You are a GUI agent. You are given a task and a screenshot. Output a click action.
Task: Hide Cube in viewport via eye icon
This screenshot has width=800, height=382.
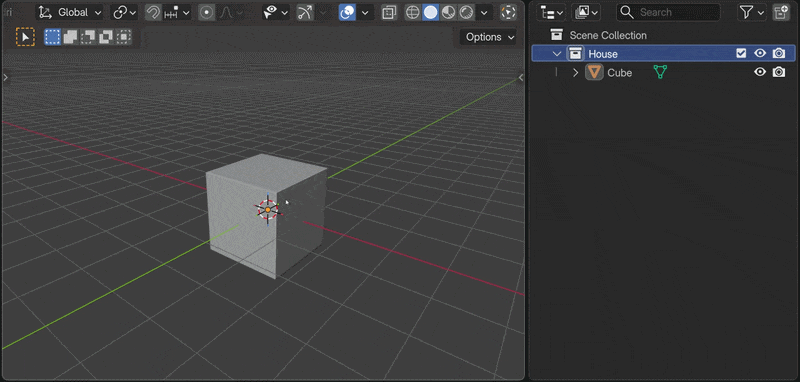point(760,72)
